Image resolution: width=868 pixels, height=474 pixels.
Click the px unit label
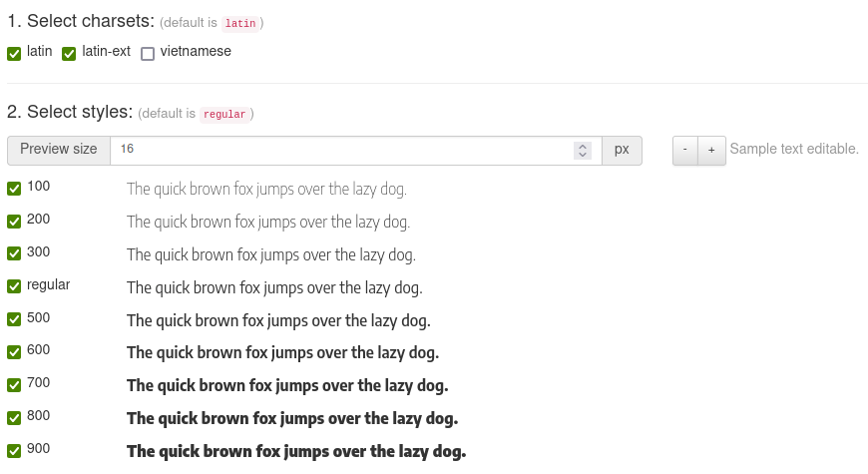[x=622, y=150]
